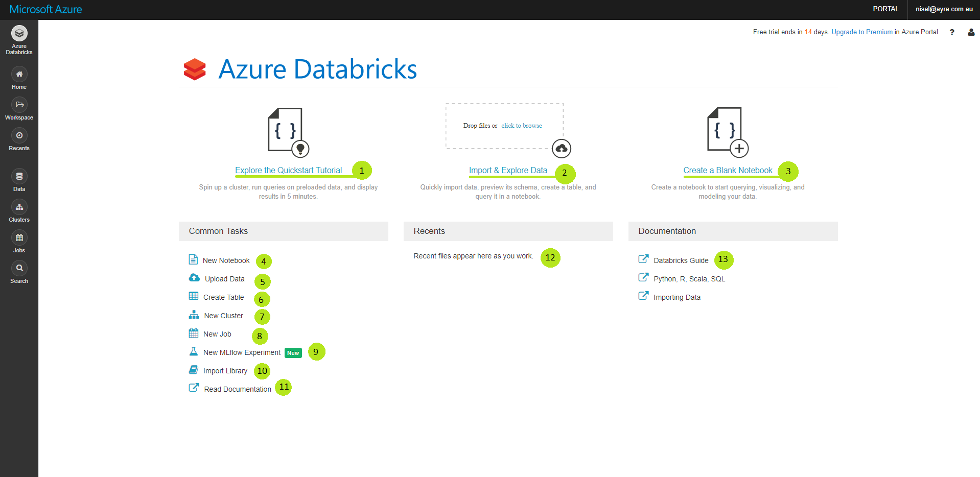980x477 pixels.
Task: Select Read Documentation under Common Tasks
Action: click(238, 389)
